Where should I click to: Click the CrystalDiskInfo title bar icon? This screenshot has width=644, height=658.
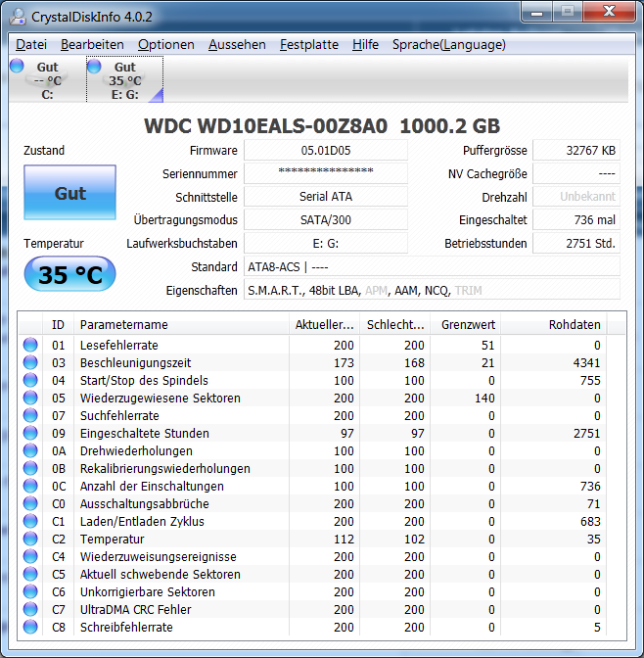click(x=18, y=17)
